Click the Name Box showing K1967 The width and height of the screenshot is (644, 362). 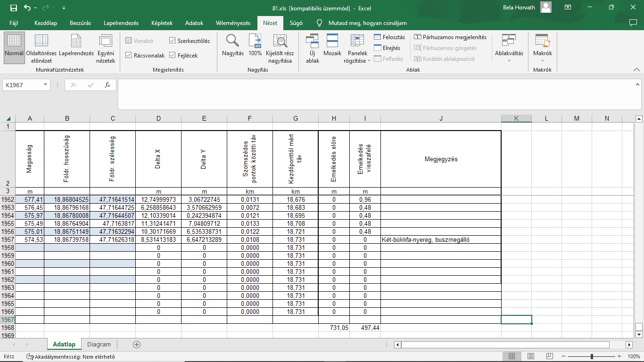coord(22,85)
